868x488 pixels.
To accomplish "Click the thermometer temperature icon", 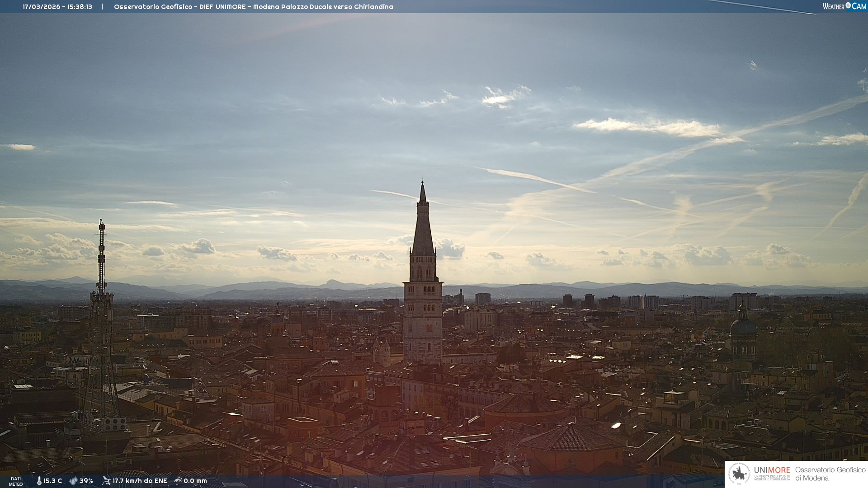I will (x=39, y=481).
